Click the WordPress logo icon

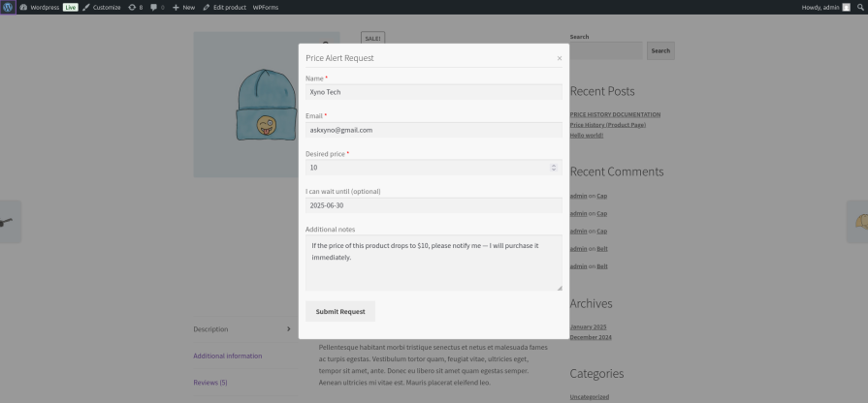[x=8, y=7]
